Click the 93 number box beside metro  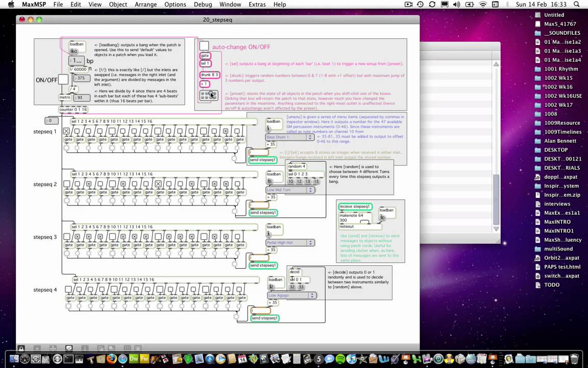pyautogui.click(x=81, y=98)
